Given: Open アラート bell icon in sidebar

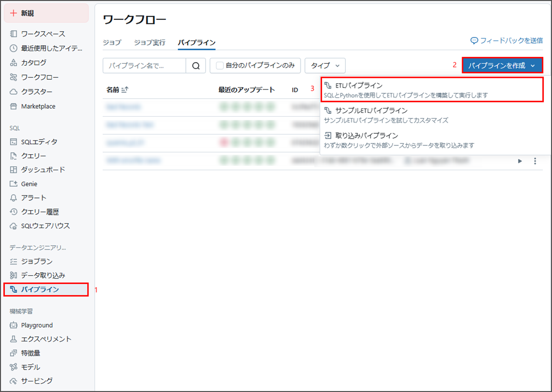Looking at the screenshot, I should [x=14, y=198].
